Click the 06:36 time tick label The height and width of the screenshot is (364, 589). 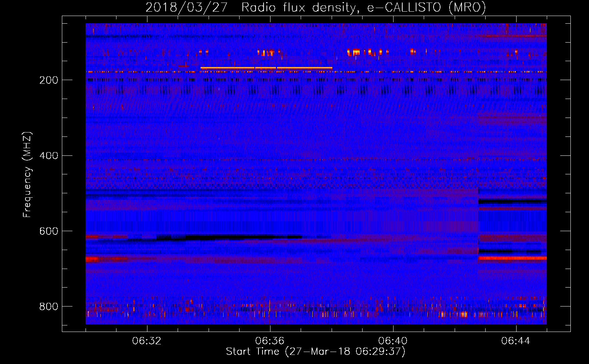pyautogui.click(x=270, y=341)
